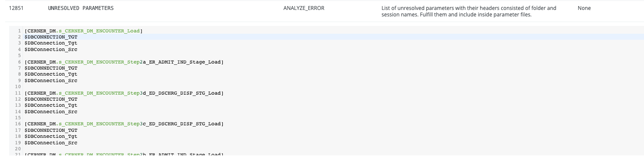Click line 1 s_CERNER_DM_ENCOUNTER_Load header
Image resolution: width=644 pixels, height=159 pixels.
[x=83, y=31]
